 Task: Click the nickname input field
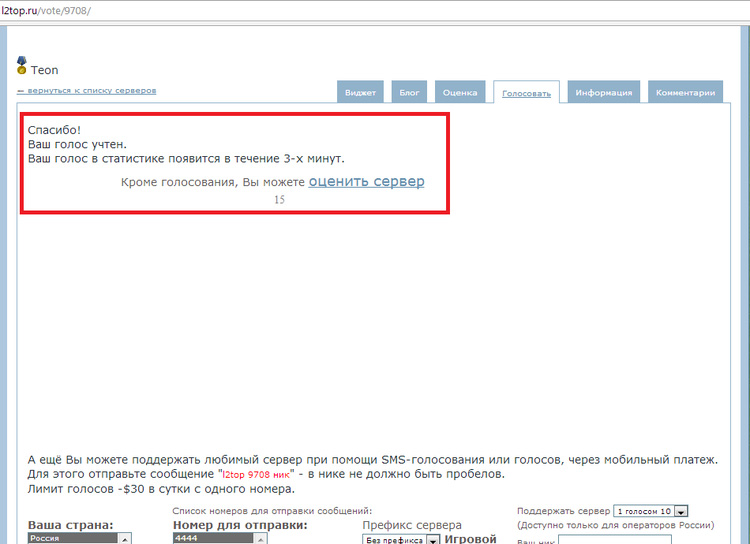point(600,540)
